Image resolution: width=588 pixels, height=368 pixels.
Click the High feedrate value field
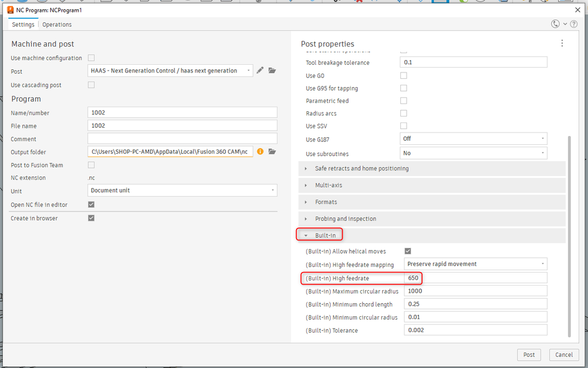pyautogui.click(x=476, y=278)
